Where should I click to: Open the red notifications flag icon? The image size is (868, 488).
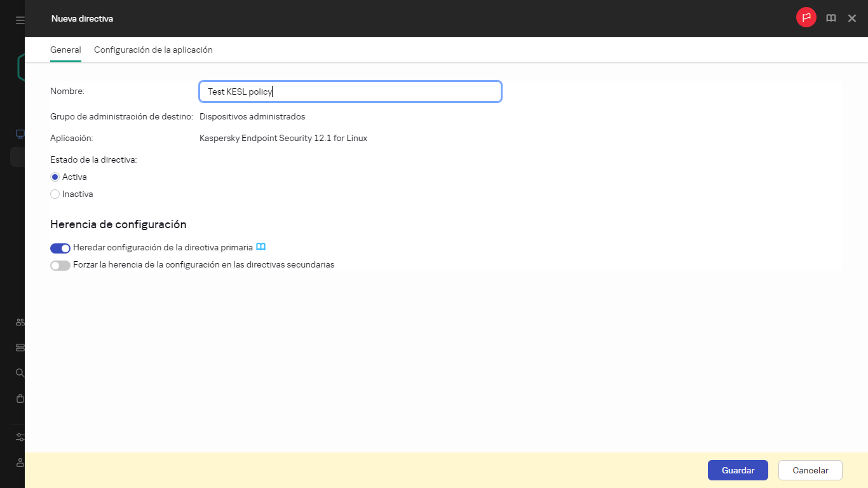point(806,18)
